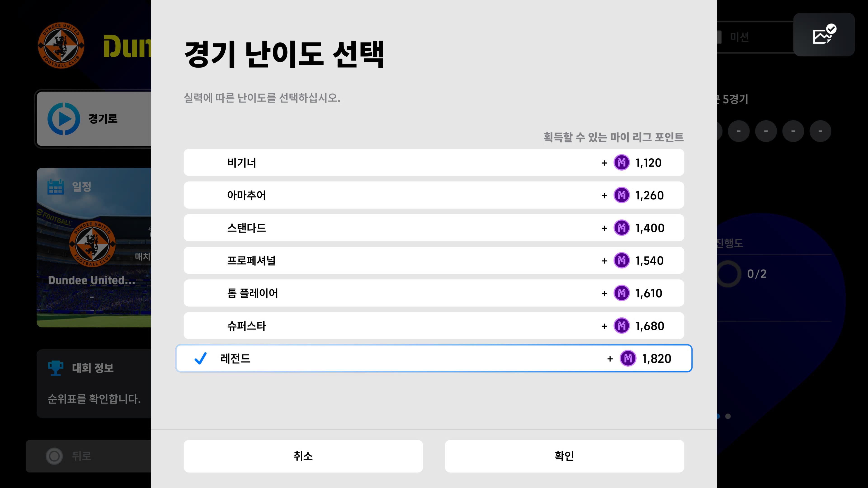Click the blue play circle icon
The height and width of the screenshot is (488, 868).
[64, 119]
